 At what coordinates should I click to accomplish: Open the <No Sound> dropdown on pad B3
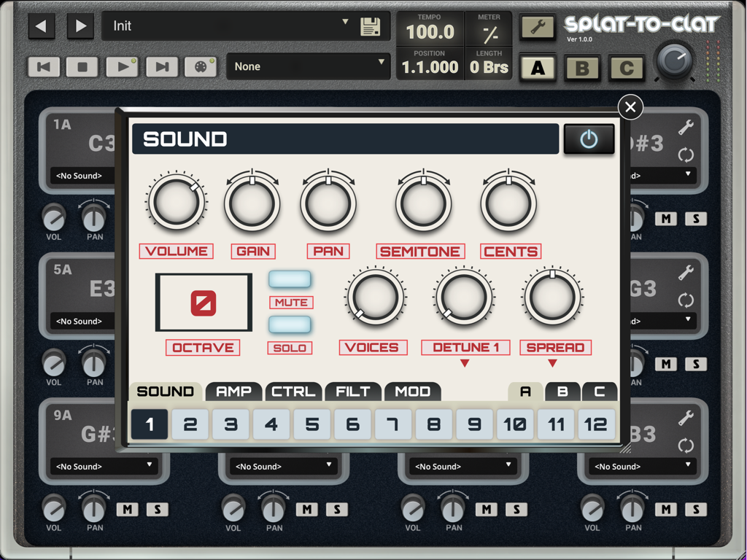[642, 466]
